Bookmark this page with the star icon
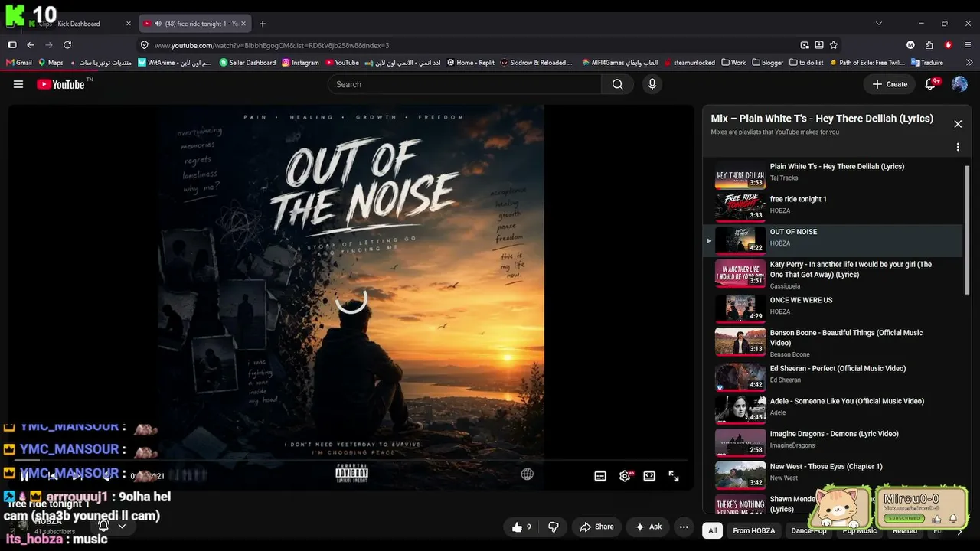This screenshot has height=551, width=980. pos(834,45)
